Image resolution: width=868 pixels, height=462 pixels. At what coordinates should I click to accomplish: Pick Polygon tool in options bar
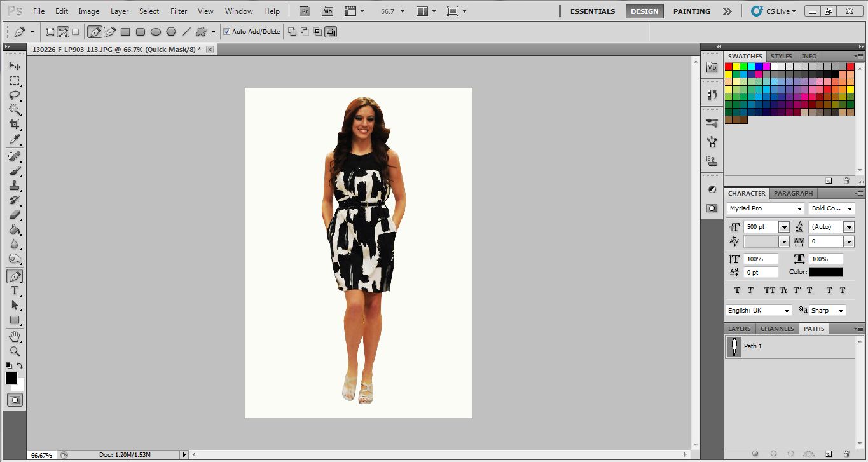[x=171, y=31]
